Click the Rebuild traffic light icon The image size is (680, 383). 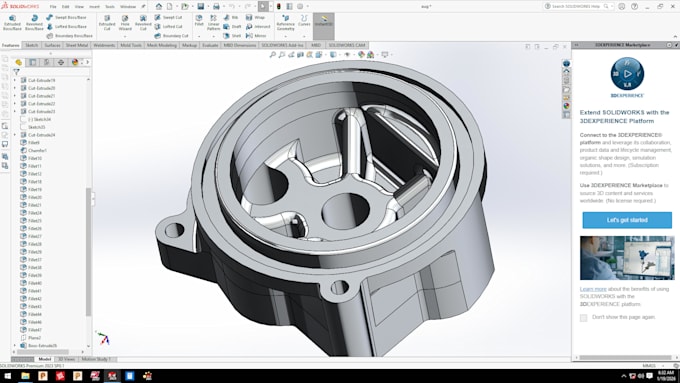pyautogui.click(x=278, y=6)
